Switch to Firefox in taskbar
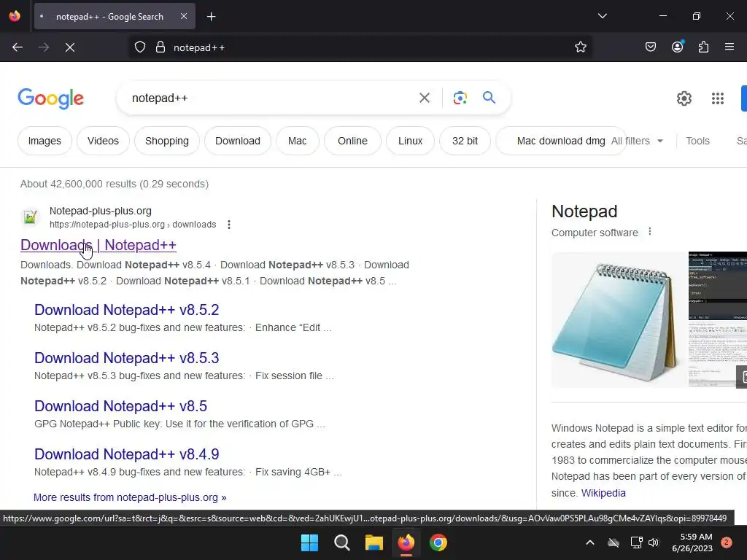Image resolution: width=747 pixels, height=560 pixels. coord(406,542)
